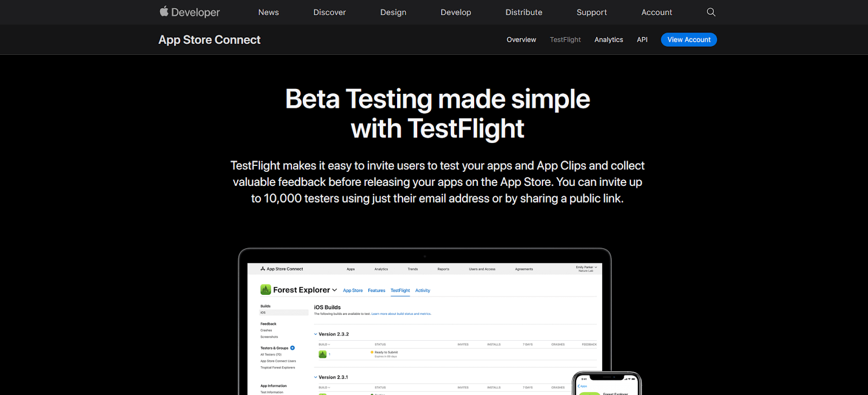Image resolution: width=868 pixels, height=395 pixels.
Task: Click the add Testers & Groups plus icon
Action: 292,348
